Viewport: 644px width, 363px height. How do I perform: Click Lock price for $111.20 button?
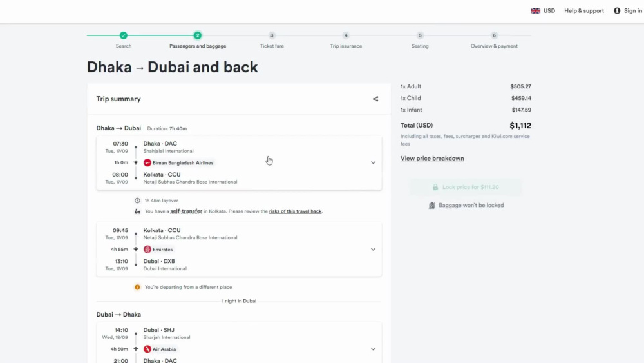tap(466, 187)
